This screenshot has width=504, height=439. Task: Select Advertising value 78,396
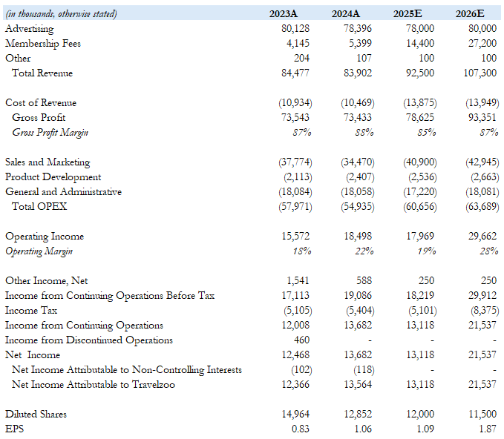pyautogui.click(x=358, y=29)
